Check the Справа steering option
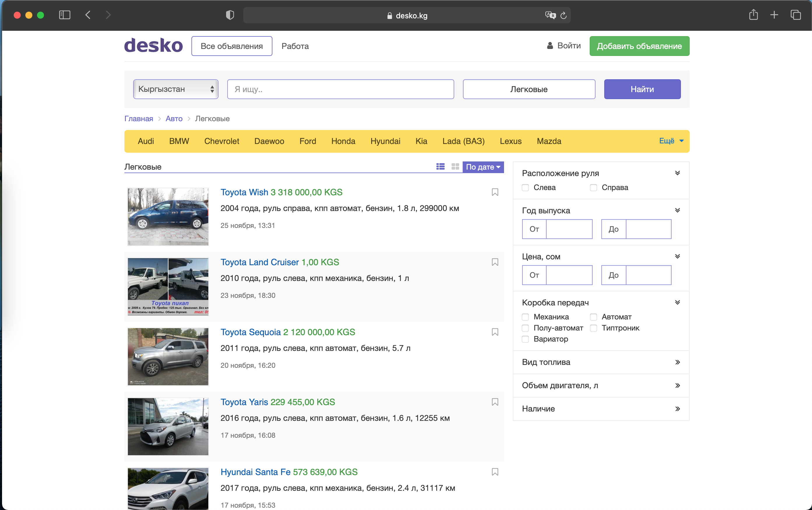The width and height of the screenshot is (812, 510). pyautogui.click(x=593, y=188)
